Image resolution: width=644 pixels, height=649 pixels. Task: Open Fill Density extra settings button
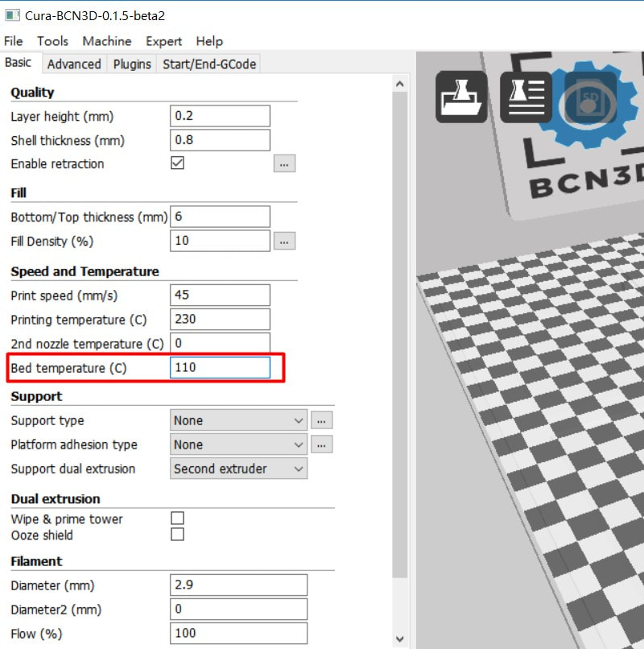(284, 241)
